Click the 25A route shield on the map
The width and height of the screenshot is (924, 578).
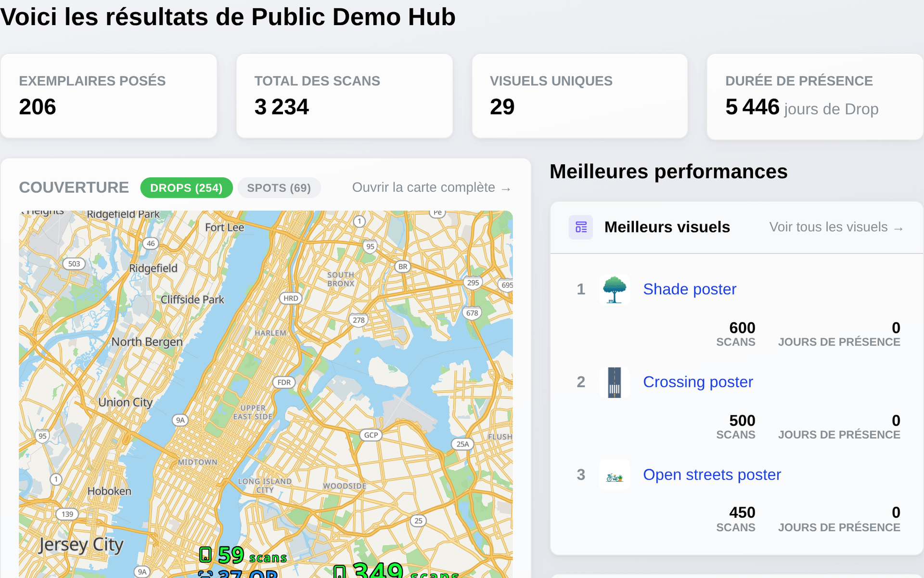(462, 444)
